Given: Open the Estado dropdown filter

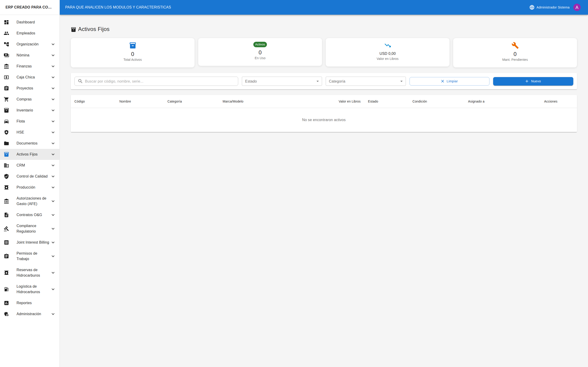Looking at the screenshot, I should point(282,81).
